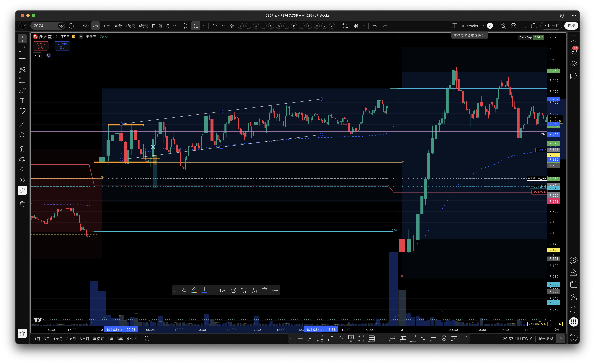
Task: Select the 3ヶ月 date range
Action: pos(71,339)
